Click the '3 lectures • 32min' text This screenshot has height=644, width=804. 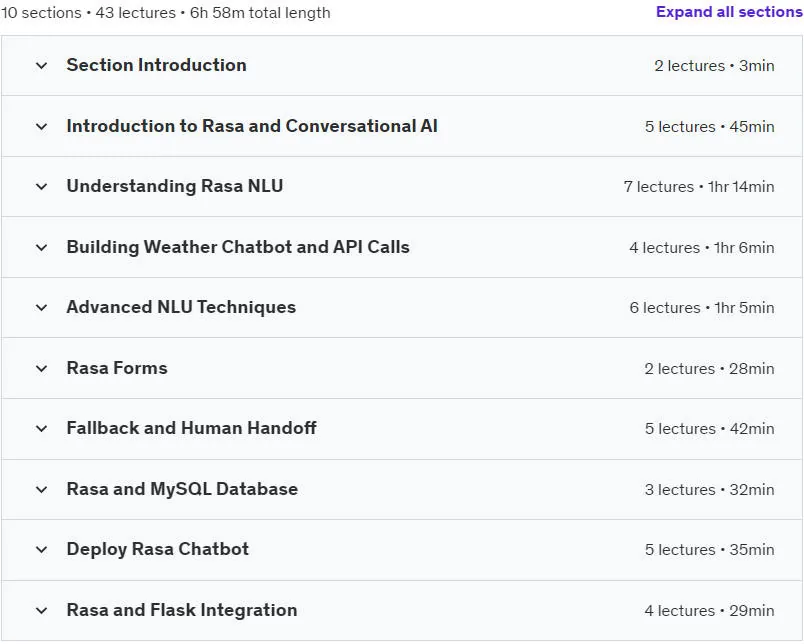point(710,490)
